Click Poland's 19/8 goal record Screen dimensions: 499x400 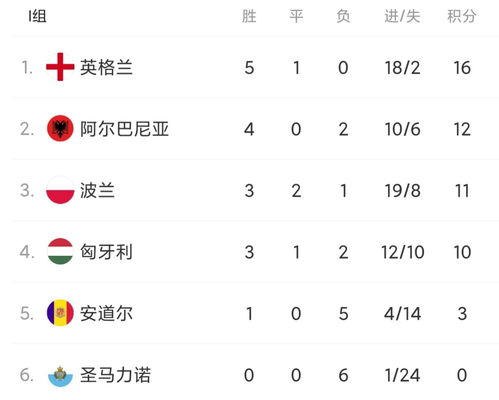click(402, 191)
